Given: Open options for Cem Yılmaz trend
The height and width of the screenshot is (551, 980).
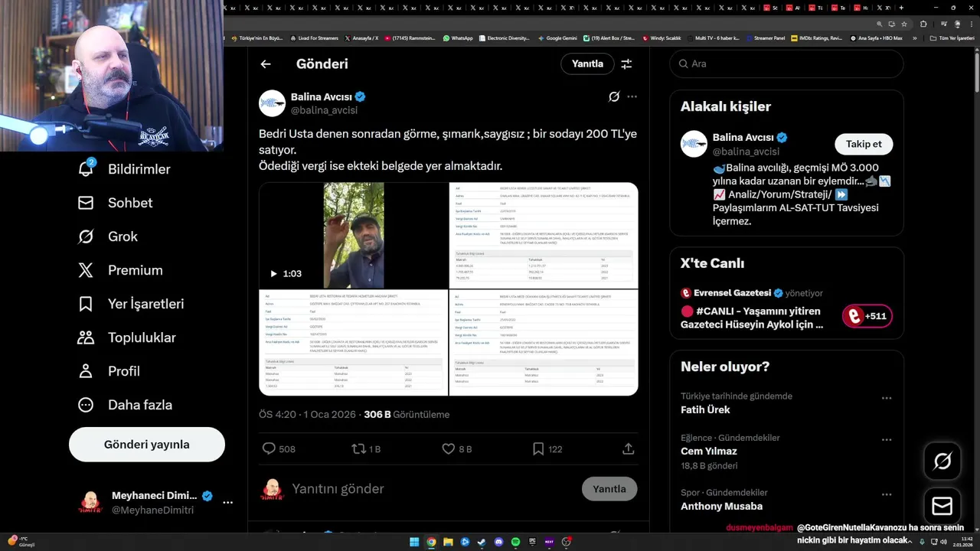Looking at the screenshot, I should [887, 440].
